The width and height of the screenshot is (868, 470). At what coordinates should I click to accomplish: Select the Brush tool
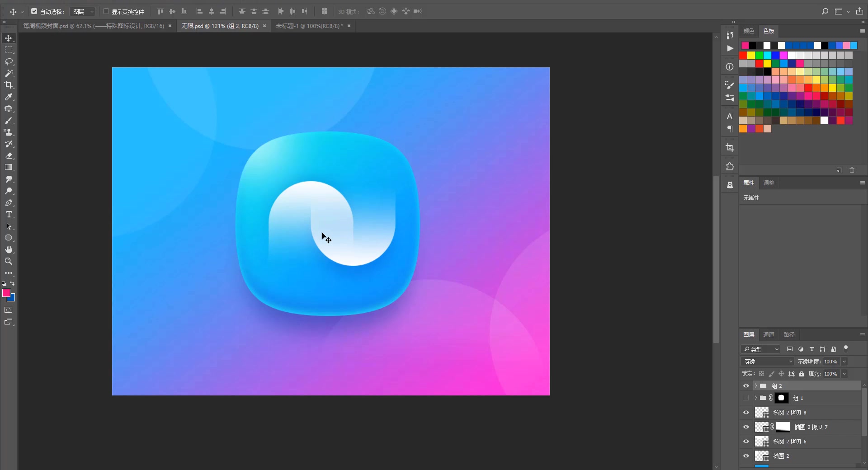pyautogui.click(x=9, y=120)
